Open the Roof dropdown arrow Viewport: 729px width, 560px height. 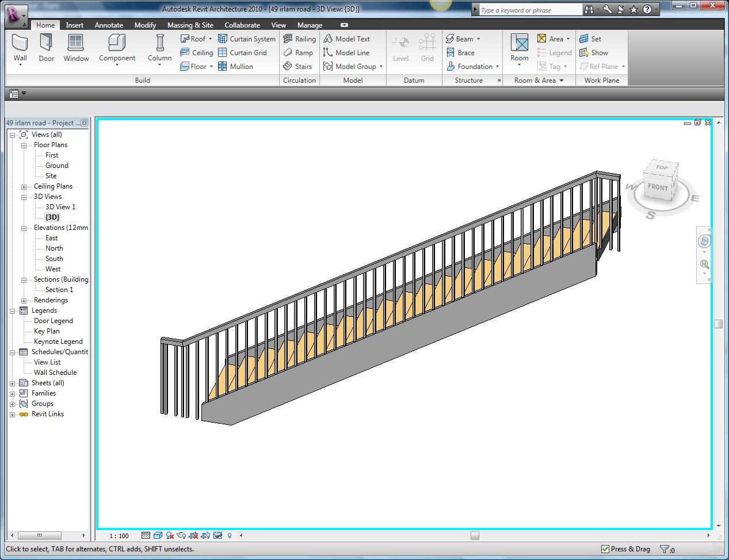[x=210, y=39]
